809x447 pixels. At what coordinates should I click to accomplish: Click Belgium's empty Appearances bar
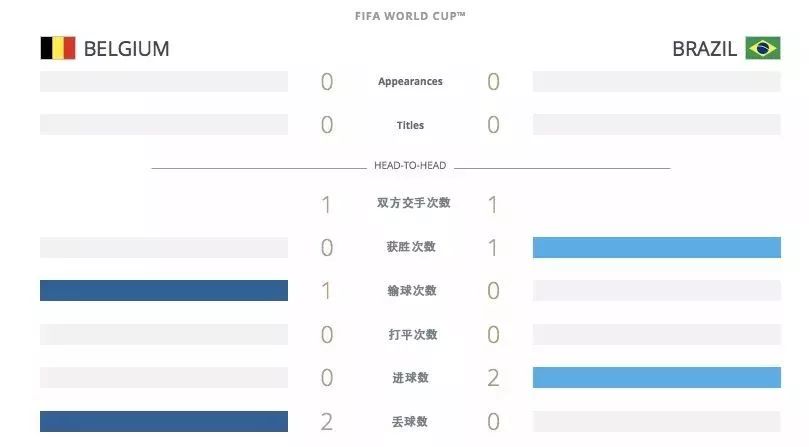(164, 82)
